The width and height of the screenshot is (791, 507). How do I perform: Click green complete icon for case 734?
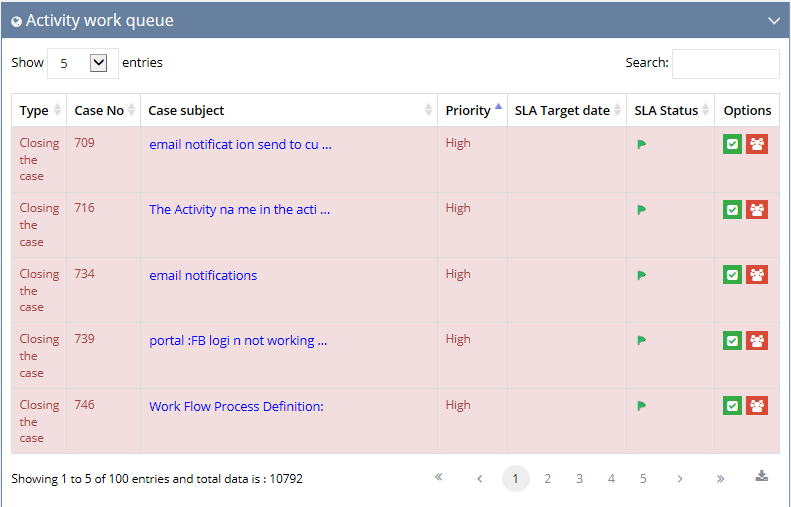[732, 275]
